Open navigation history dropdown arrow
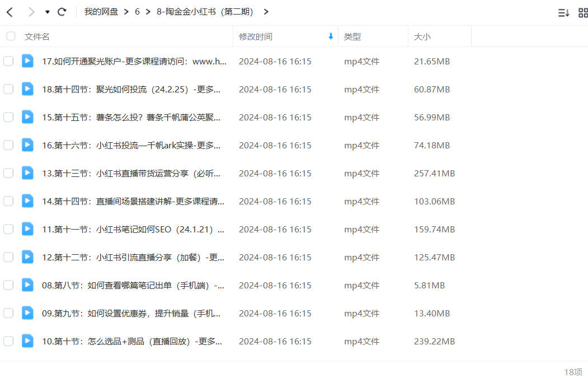 pos(47,12)
